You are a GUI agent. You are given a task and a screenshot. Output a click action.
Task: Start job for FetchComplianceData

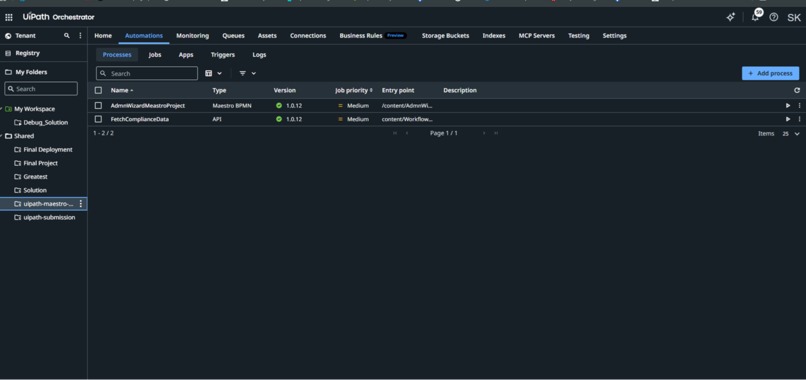pyautogui.click(x=788, y=119)
